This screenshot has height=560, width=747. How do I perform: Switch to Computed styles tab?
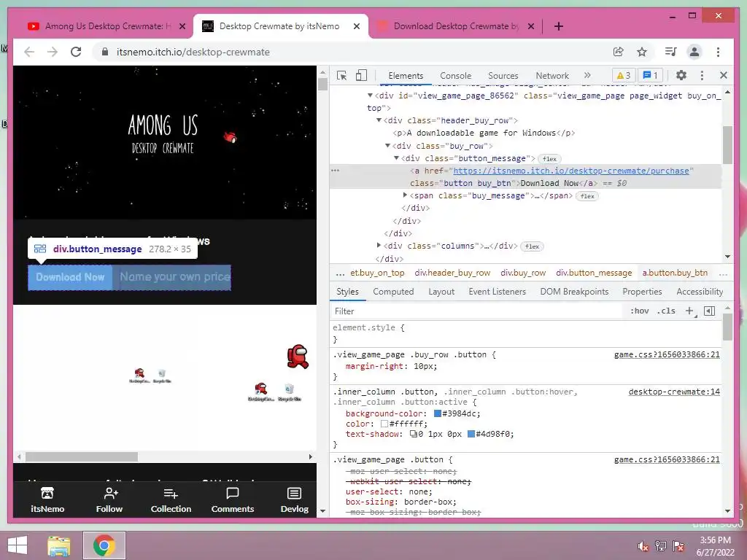point(393,292)
